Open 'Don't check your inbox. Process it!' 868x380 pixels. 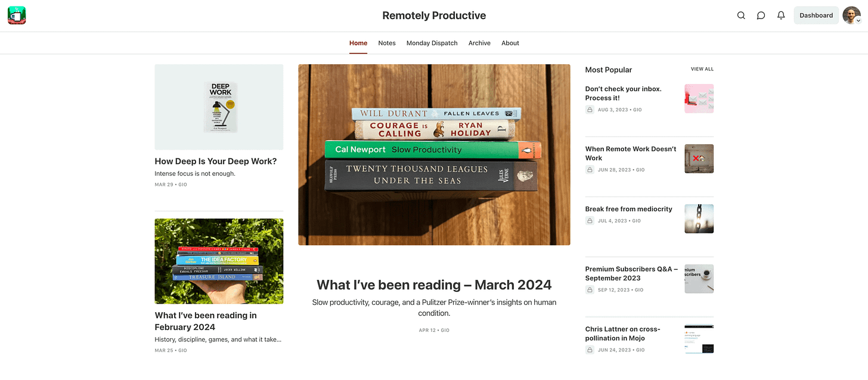coord(624,94)
